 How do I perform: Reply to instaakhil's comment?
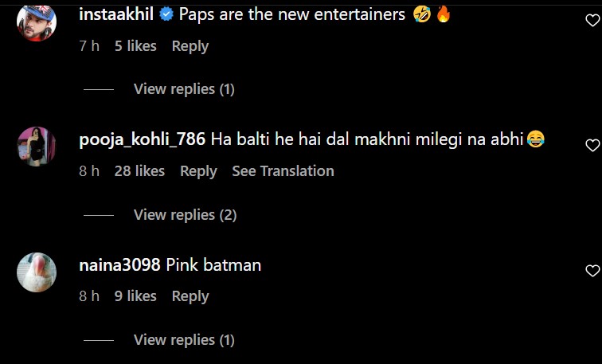click(190, 46)
